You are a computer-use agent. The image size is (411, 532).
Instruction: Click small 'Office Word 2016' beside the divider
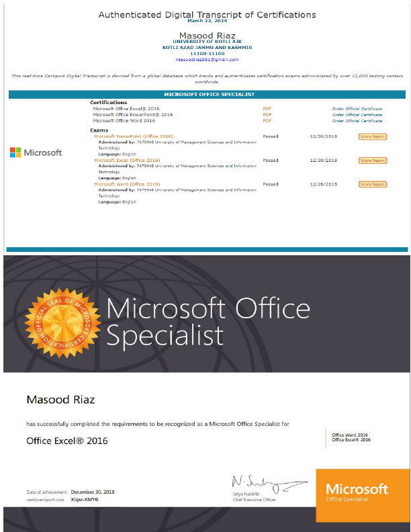click(x=350, y=435)
